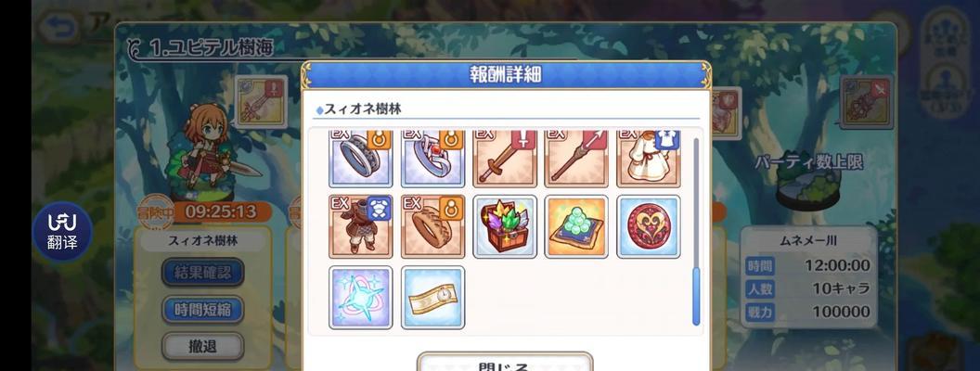
Task: Click the reward list vertical scrollbar
Action: click(696, 231)
